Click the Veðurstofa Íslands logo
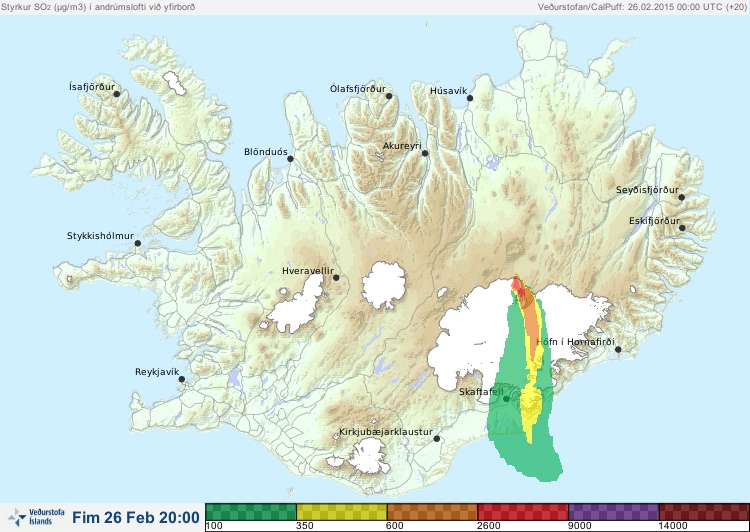Viewport: 750px width, 532px height. click(x=36, y=517)
